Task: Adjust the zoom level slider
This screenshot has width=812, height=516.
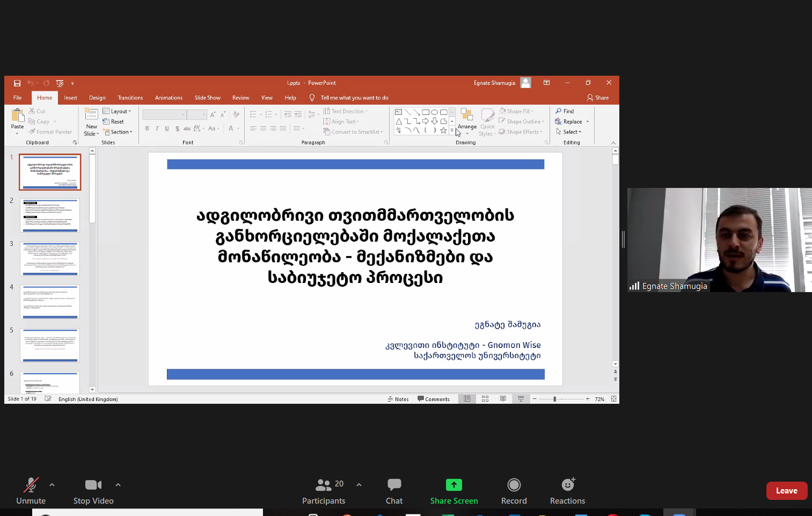Action: (x=554, y=399)
